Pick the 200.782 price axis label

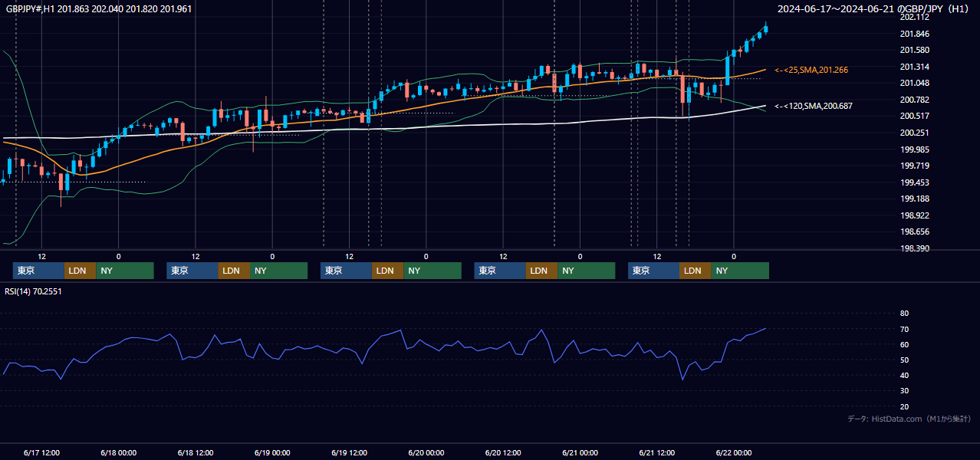915,100
